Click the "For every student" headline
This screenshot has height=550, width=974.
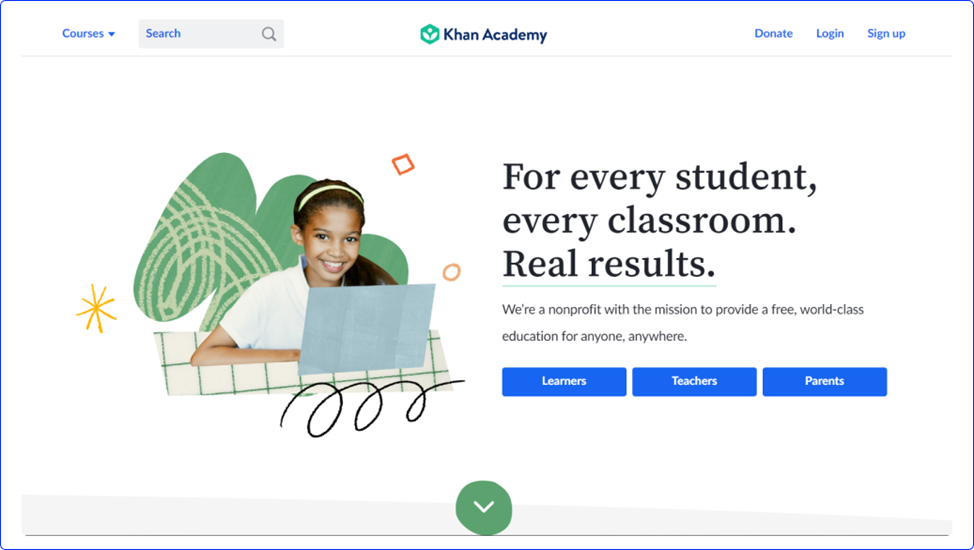point(660,177)
